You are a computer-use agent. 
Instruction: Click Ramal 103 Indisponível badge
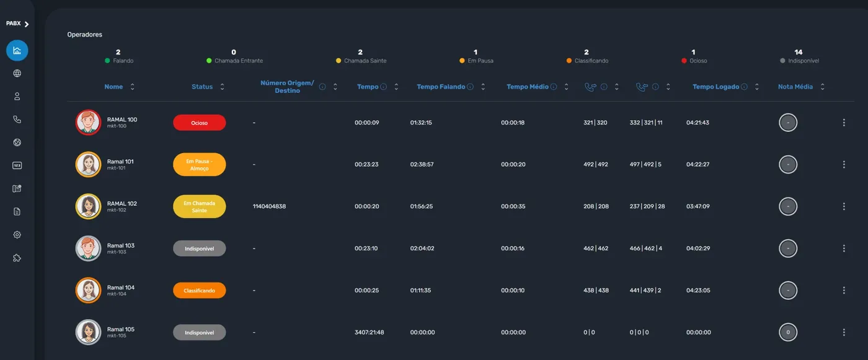coord(200,248)
